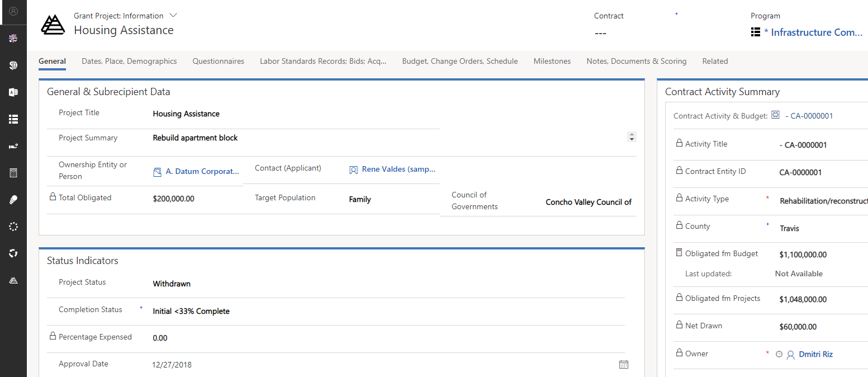
Task: Click the Access database sidebar icon
Action: 13,92
